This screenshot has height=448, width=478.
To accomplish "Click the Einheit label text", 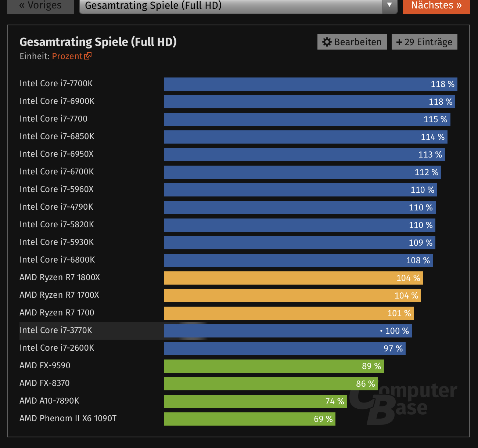I will (35, 56).
